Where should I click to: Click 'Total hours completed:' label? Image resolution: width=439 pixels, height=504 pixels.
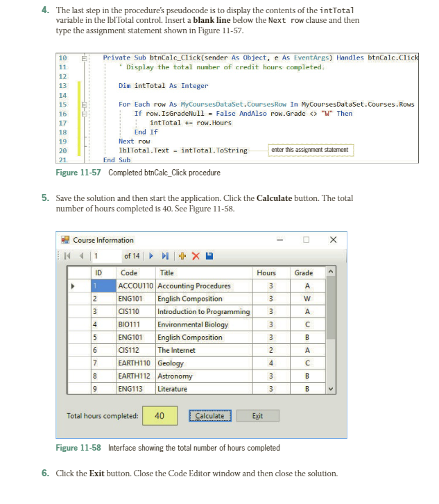pos(102,416)
